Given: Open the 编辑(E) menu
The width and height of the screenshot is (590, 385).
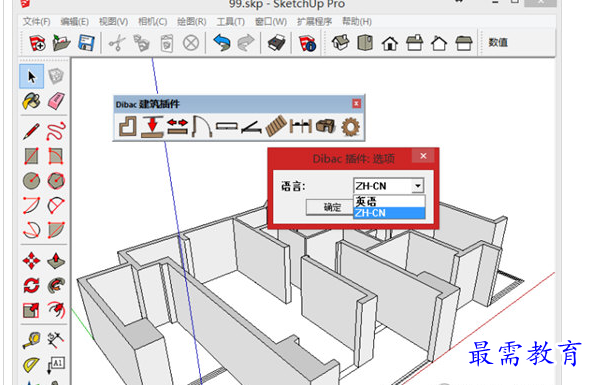Looking at the screenshot, I should pyautogui.click(x=75, y=21).
